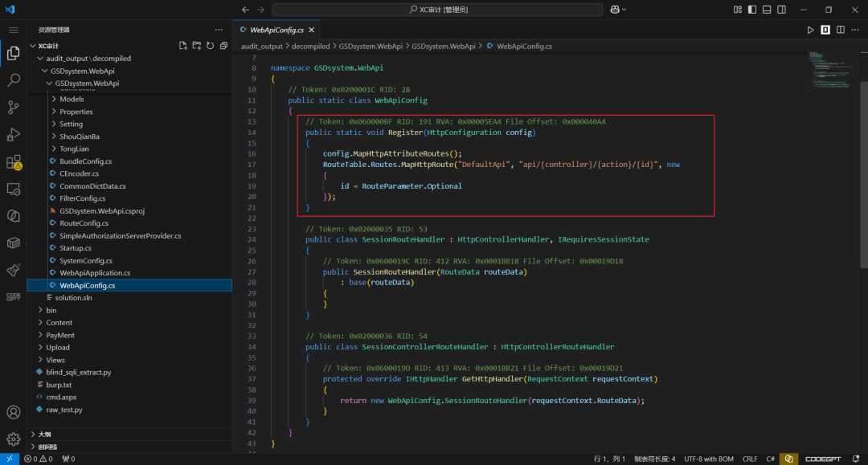Close the WebApiConfig.cs tab
This screenshot has height=465, width=868.
point(312,30)
